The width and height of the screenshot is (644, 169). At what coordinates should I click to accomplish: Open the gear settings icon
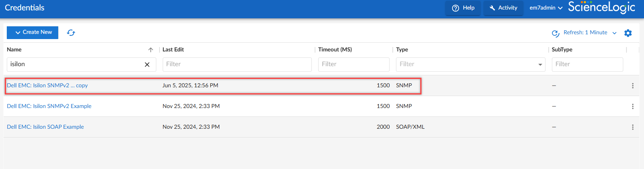pyautogui.click(x=628, y=33)
